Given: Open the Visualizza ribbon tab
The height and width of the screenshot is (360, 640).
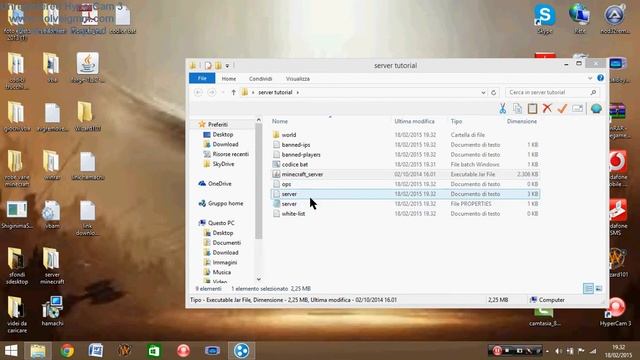Looking at the screenshot, I should (298, 78).
